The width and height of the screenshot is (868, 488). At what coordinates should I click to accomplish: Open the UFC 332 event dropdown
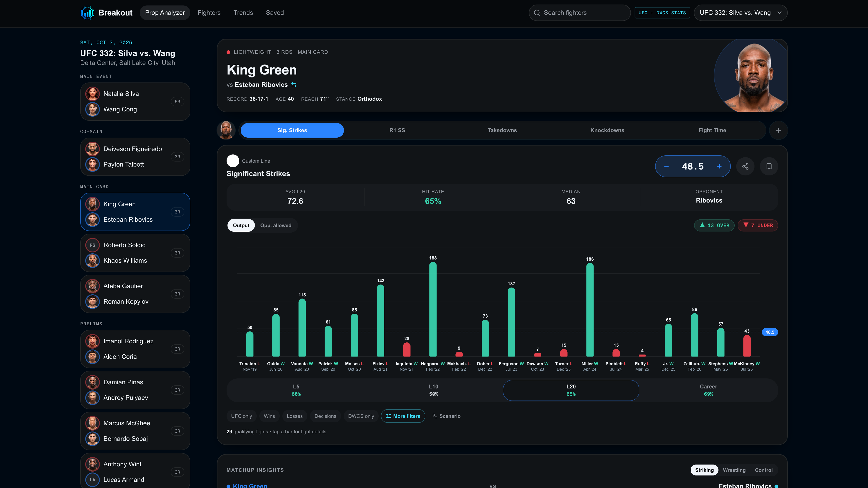point(740,13)
